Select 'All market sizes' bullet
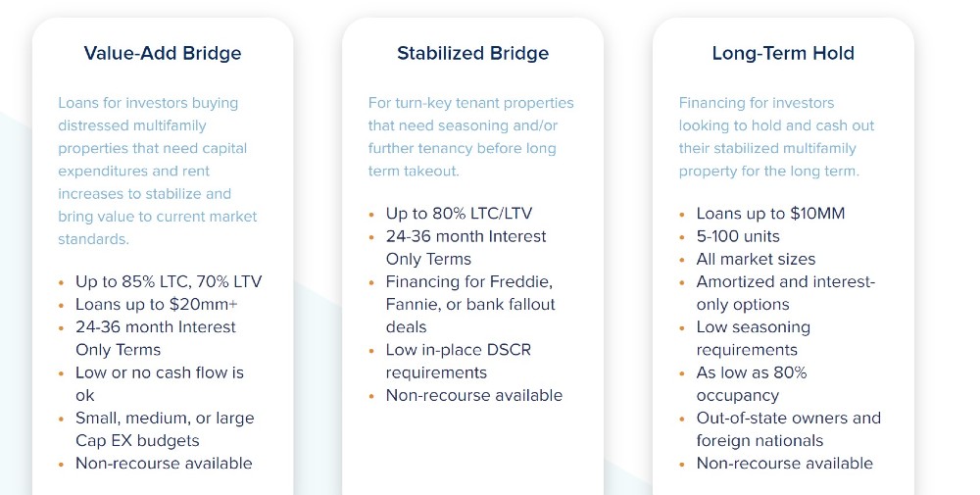This screenshot has width=980, height=495. coord(757,260)
